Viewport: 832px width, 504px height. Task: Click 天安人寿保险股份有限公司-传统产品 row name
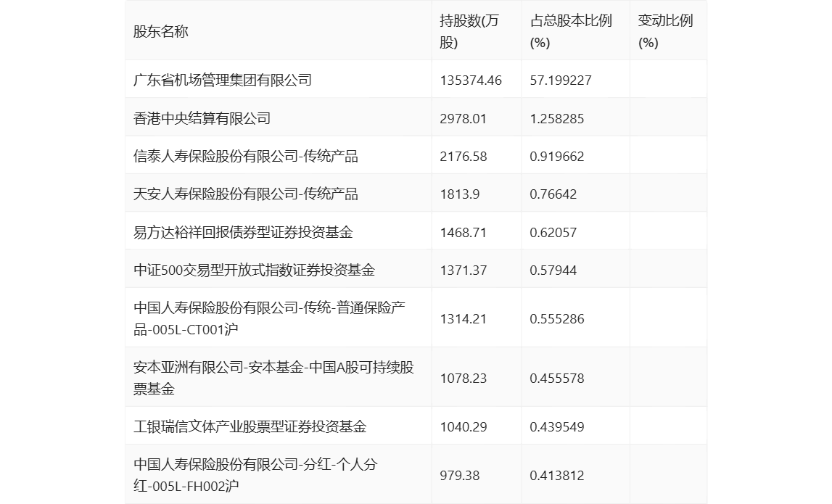(x=246, y=194)
